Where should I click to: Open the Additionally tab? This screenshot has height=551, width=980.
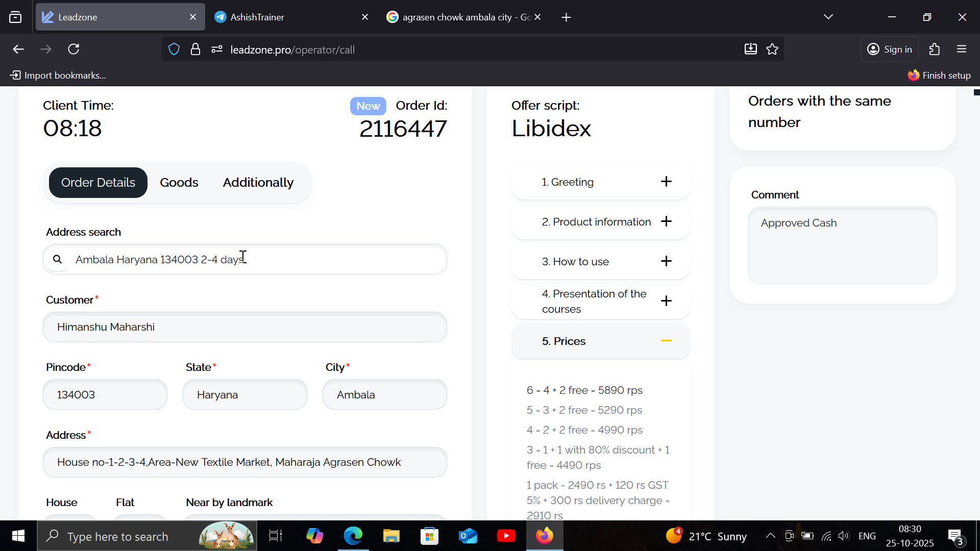point(258,183)
